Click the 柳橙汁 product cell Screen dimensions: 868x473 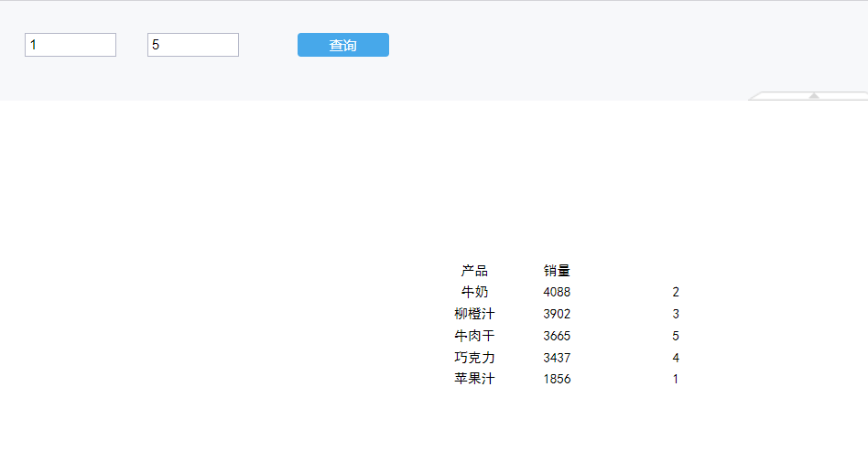point(474,314)
